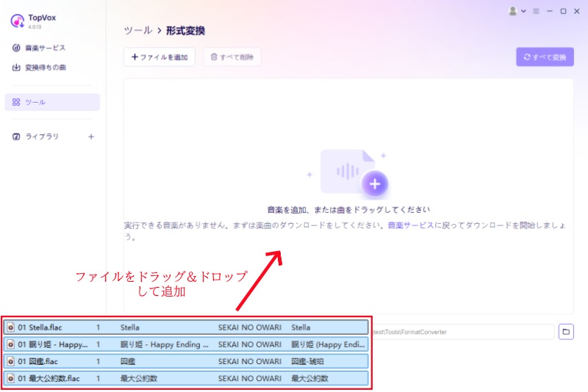Click the round plus add-music icon
This screenshot has height=392, width=588.
[375, 184]
